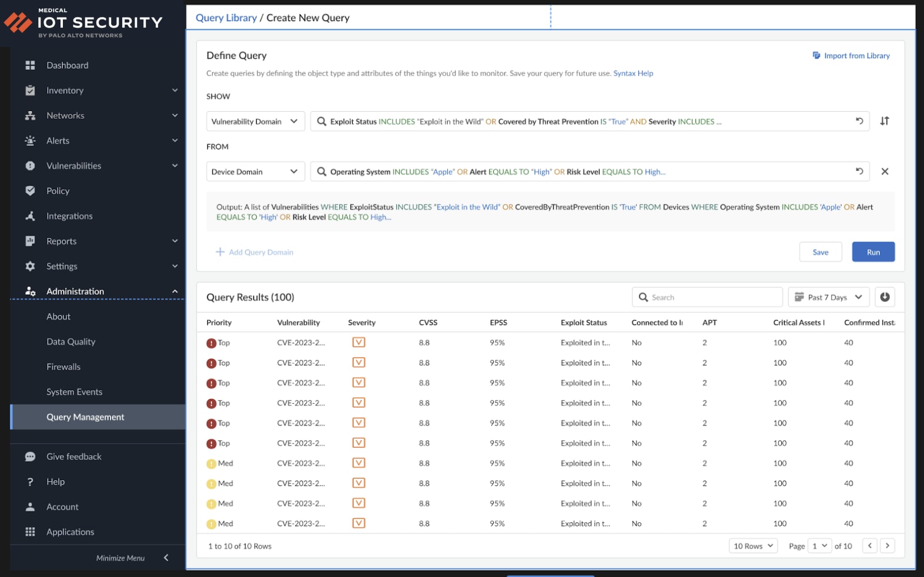Click the FROM query input field
This screenshot has height=577, width=924.
590,172
